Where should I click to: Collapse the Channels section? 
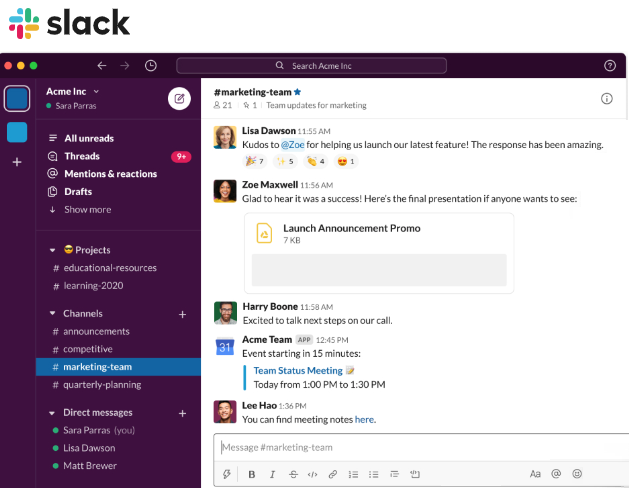52,313
